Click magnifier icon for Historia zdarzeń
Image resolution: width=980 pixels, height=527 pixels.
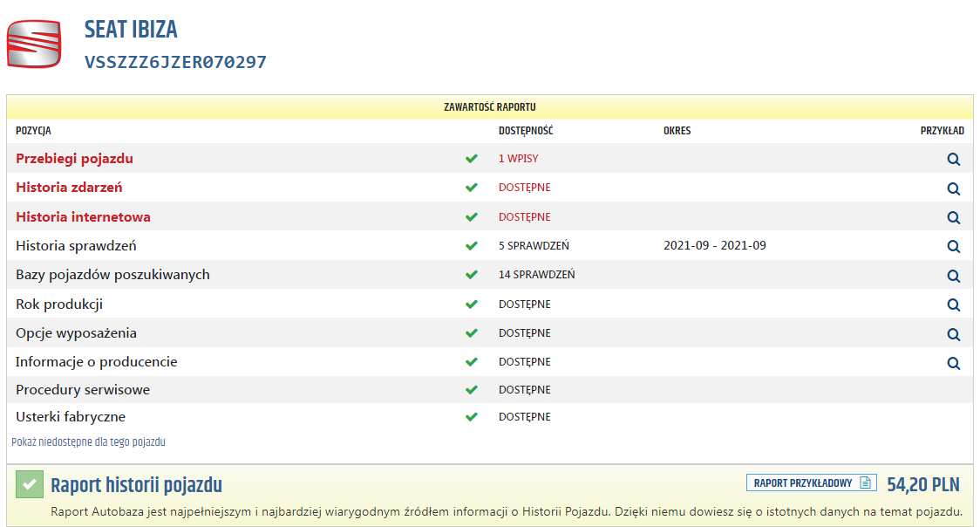(x=953, y=188)
